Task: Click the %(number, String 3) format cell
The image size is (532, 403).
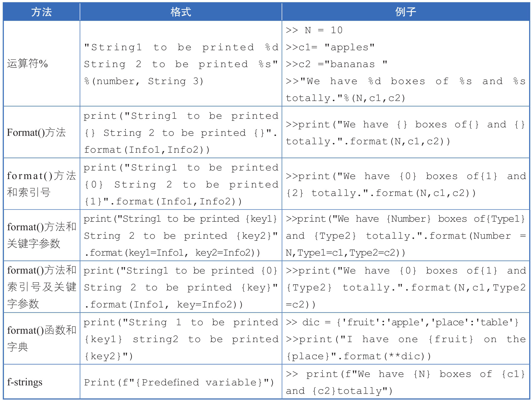Action: 181,64
